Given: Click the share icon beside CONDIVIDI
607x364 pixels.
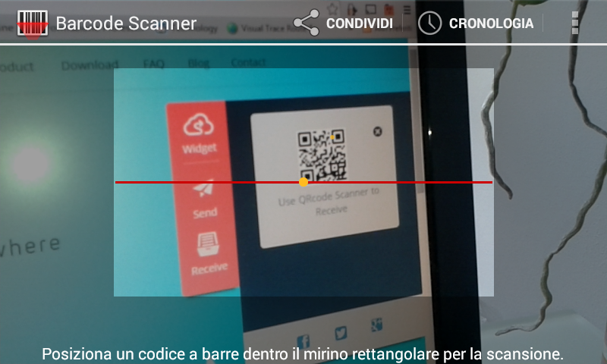Looking at the screenshot, I should tap(307, 24).
